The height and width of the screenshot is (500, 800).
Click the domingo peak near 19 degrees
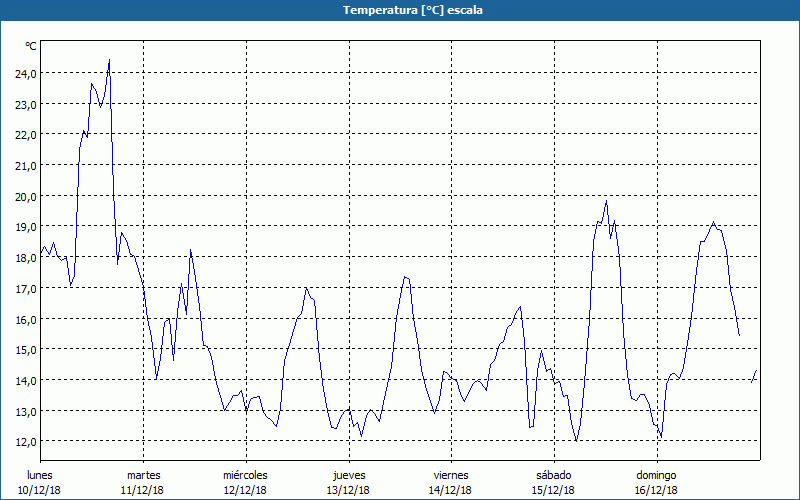click(713, 222)
